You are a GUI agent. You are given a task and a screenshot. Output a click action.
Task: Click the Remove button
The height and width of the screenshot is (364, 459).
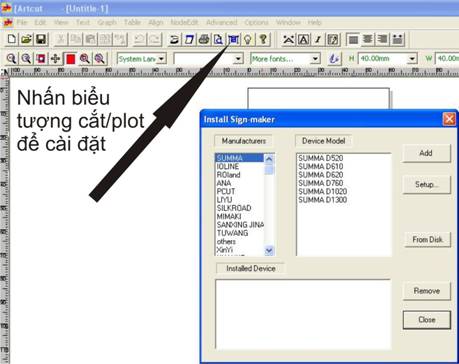pos(427,291)
